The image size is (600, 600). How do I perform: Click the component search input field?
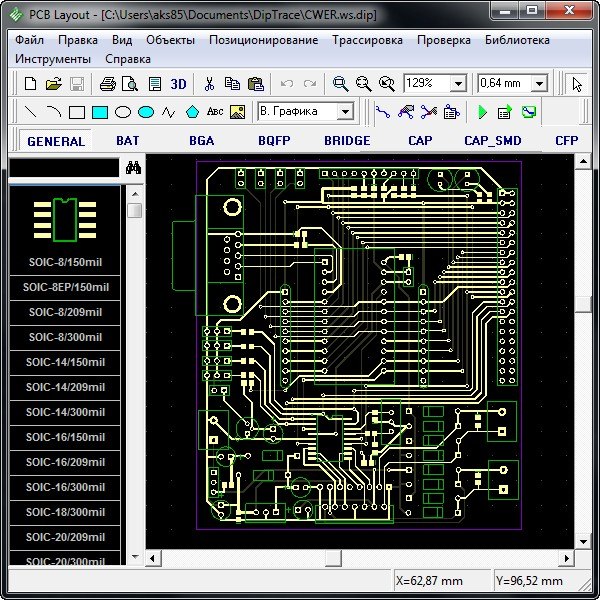(x=64, y=169)
